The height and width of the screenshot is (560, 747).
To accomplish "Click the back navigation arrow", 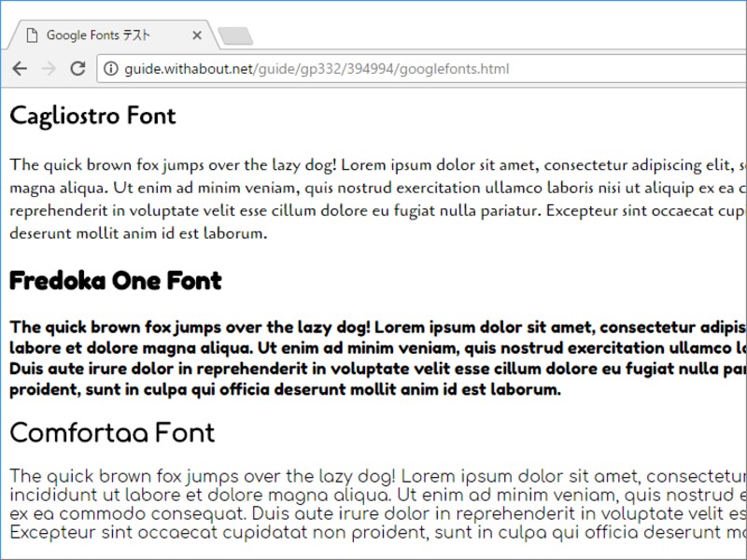I will [x=21, y=67].
